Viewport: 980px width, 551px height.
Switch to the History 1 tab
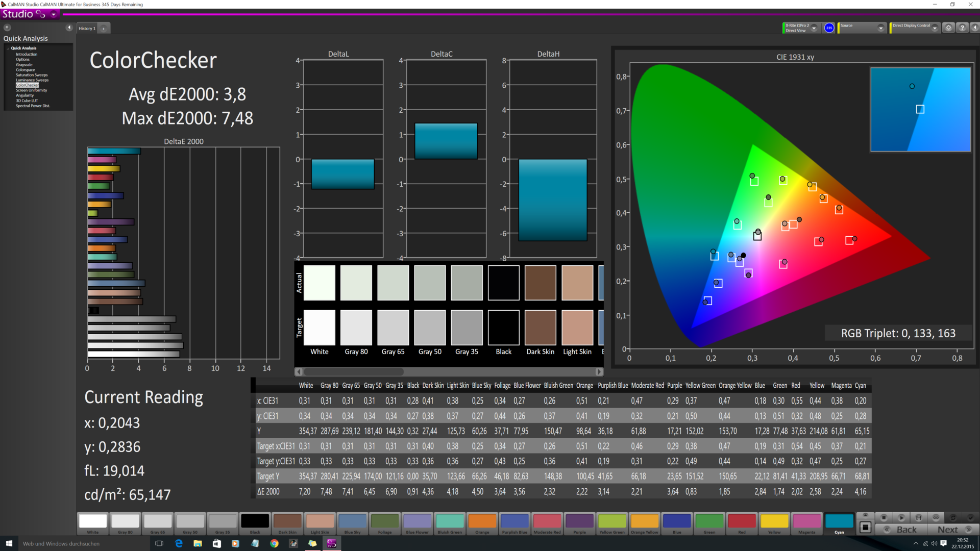(x=87, y=29)
